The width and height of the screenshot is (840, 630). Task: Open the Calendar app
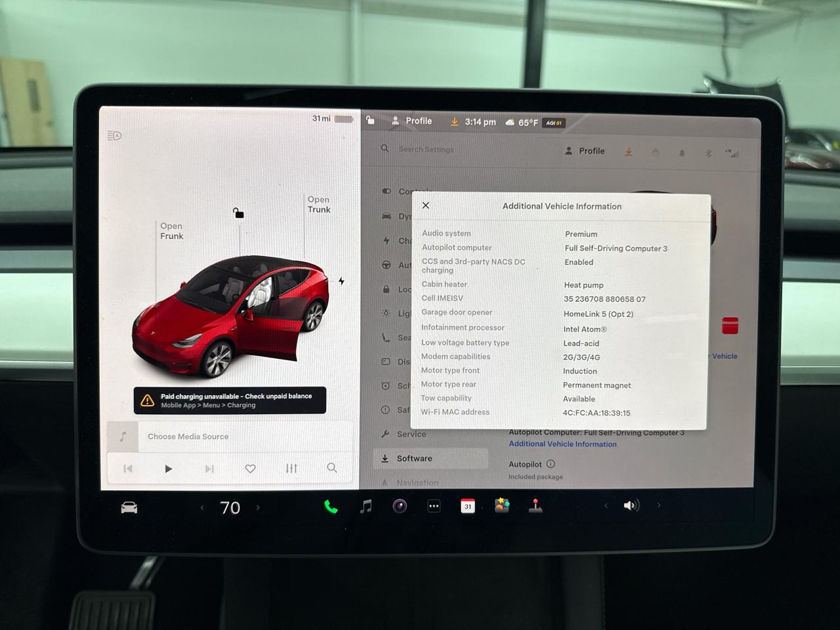click(468, 506)
